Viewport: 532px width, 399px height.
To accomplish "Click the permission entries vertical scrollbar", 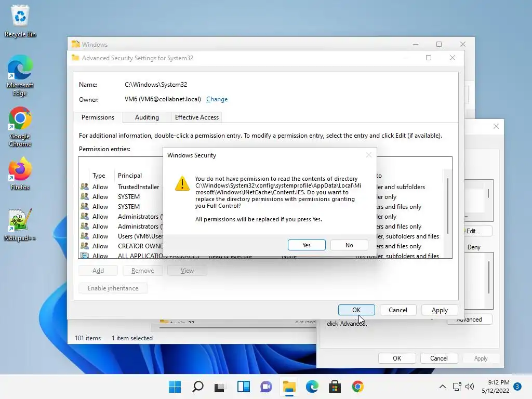I will (x=448, y=206).
